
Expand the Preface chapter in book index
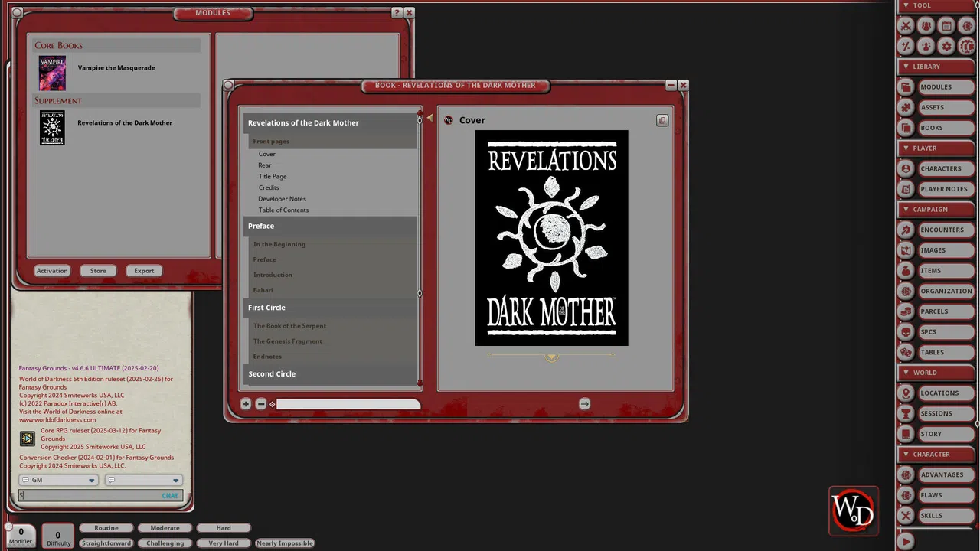330,226
